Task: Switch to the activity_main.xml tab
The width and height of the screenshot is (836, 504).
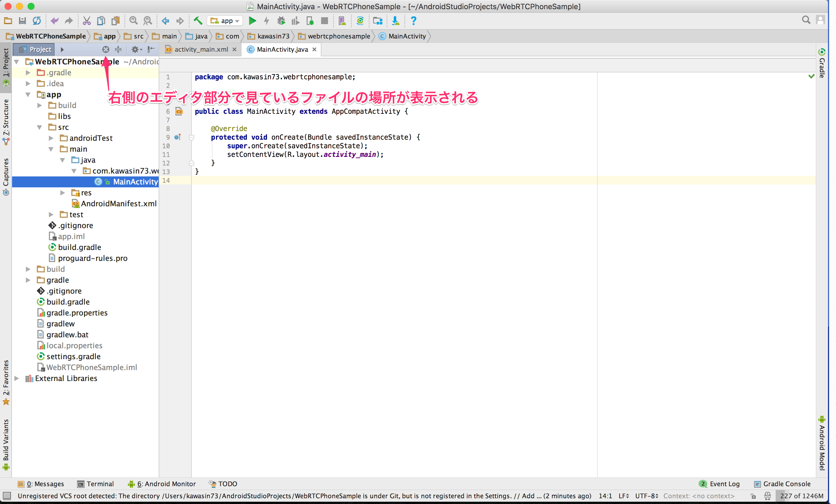Action: [x=201, y=49]
